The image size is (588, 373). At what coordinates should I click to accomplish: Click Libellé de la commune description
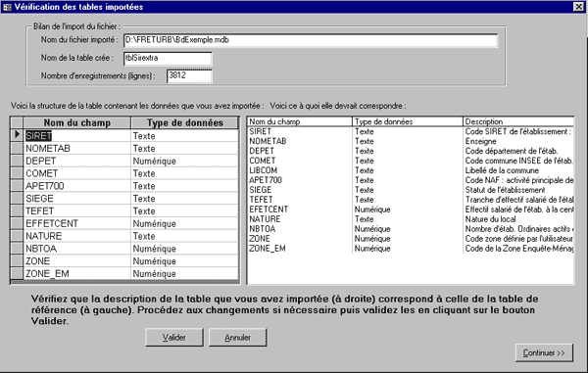click(x=502, y=170)
